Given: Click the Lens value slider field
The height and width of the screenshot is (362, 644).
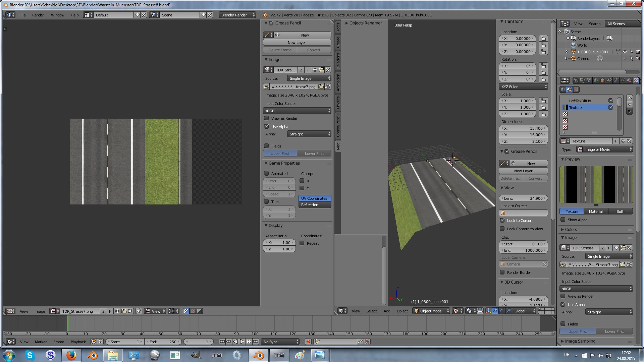Looking at the screenshot, I should pyautogui.click(x=523, y=198).
